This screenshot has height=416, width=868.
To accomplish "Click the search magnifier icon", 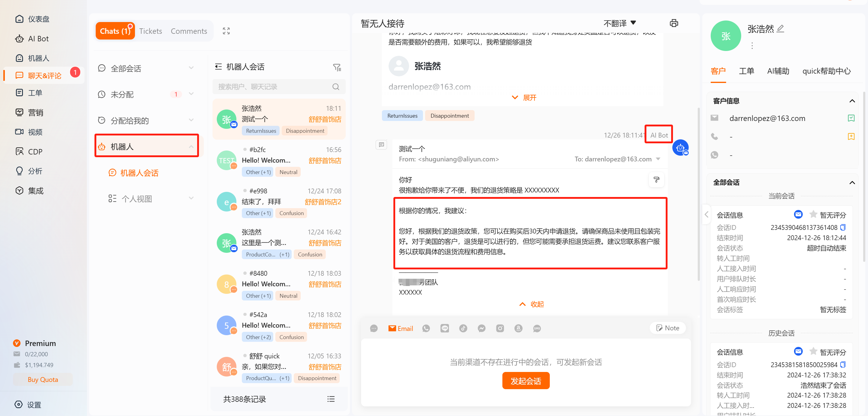I will 336,87.
